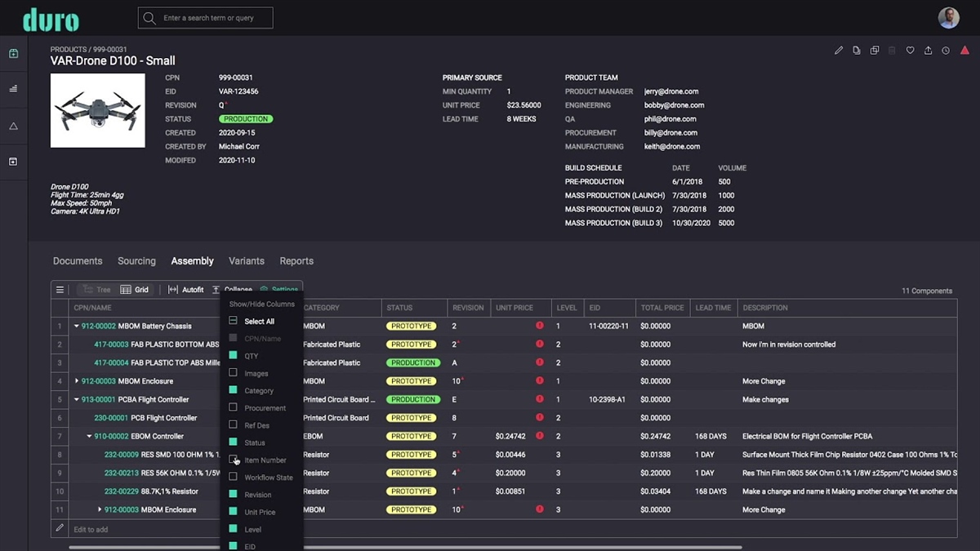The height and width of the screenshot is (551, 980).
Task: Open the export box icon in the left sidebar
Action: click(13, 162)
